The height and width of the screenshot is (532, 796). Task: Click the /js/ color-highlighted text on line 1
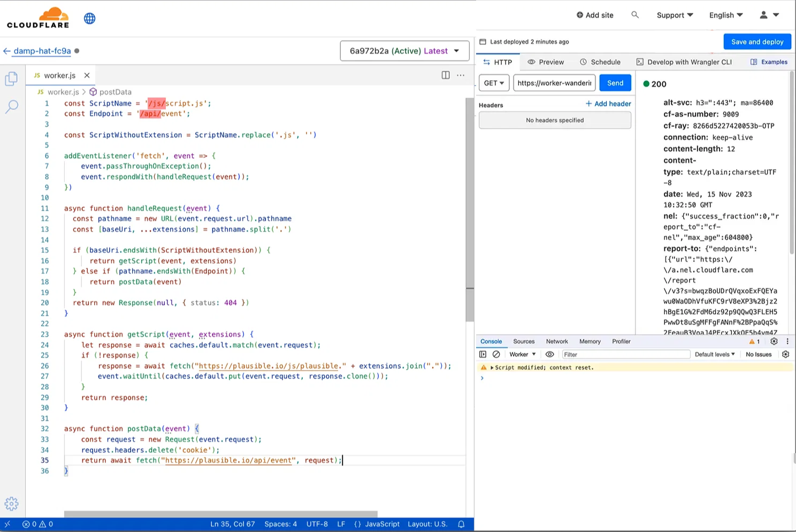[x=157, y=104]
